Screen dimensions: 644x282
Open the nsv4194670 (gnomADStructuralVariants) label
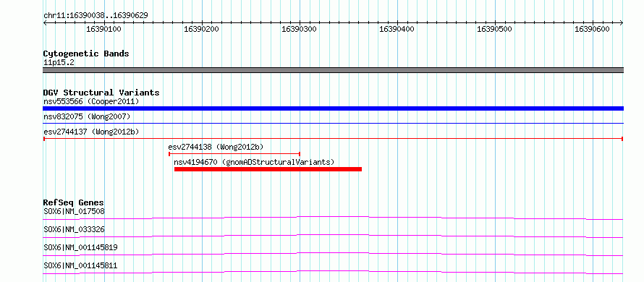coord(254,162)
